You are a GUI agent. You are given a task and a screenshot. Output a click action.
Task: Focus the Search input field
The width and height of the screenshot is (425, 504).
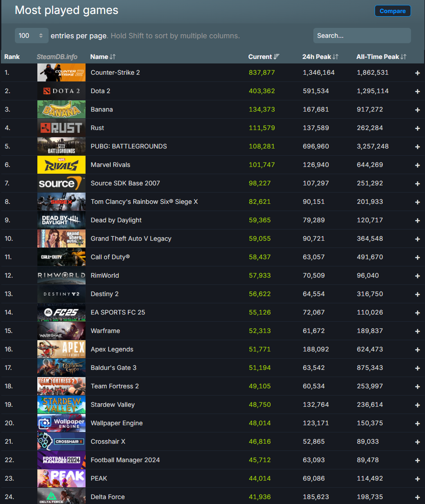[362, 36]
